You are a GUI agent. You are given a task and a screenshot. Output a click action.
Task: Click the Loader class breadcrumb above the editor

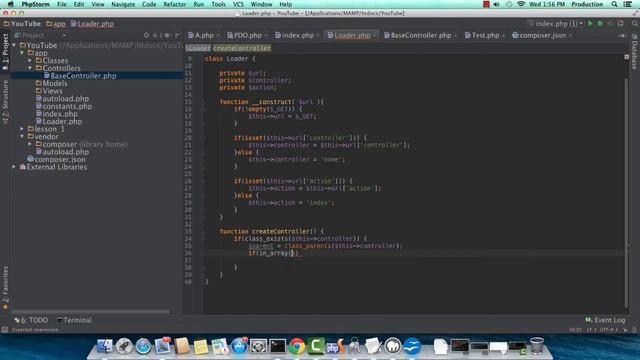click(198, 48)
